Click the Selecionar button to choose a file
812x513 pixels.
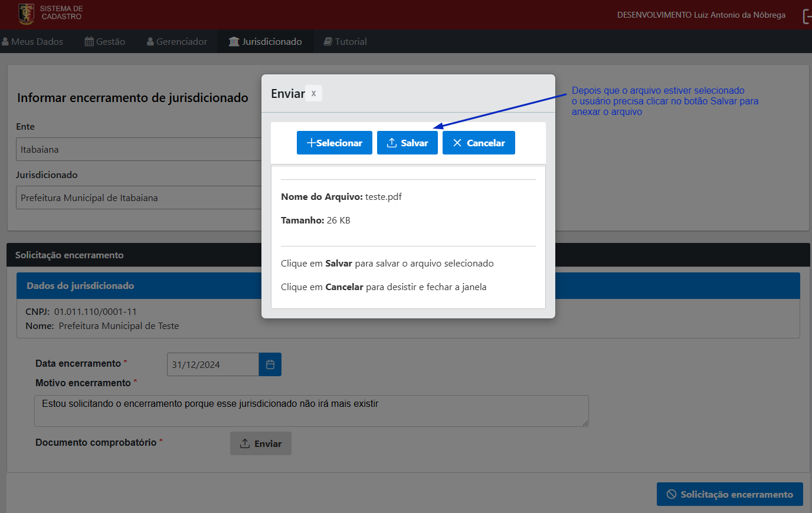[335, 143]
